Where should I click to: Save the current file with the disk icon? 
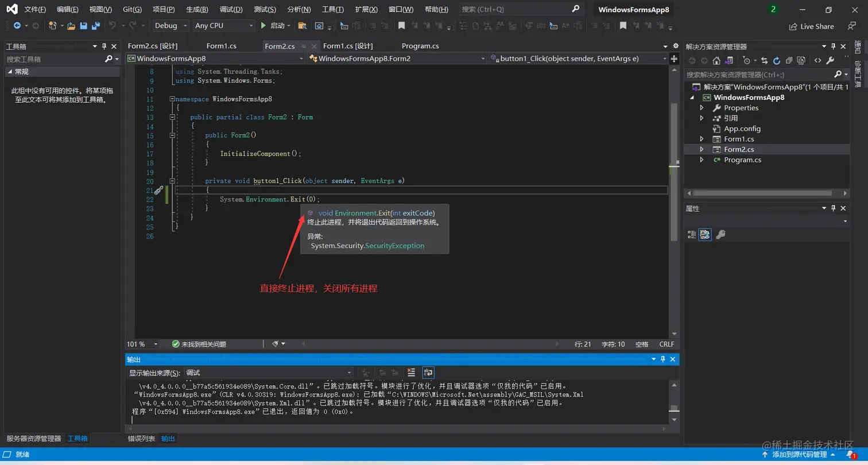pyautogui.click(x=84, y=25)
